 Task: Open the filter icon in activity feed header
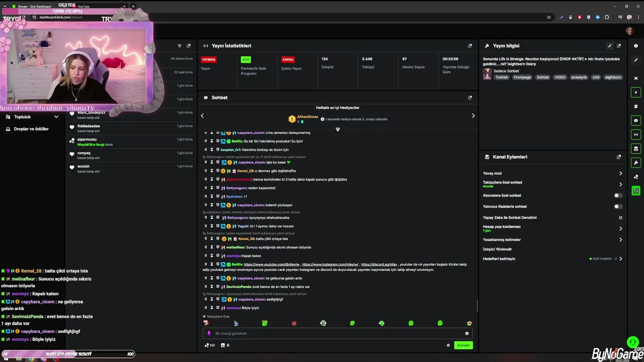coord(180,46)
